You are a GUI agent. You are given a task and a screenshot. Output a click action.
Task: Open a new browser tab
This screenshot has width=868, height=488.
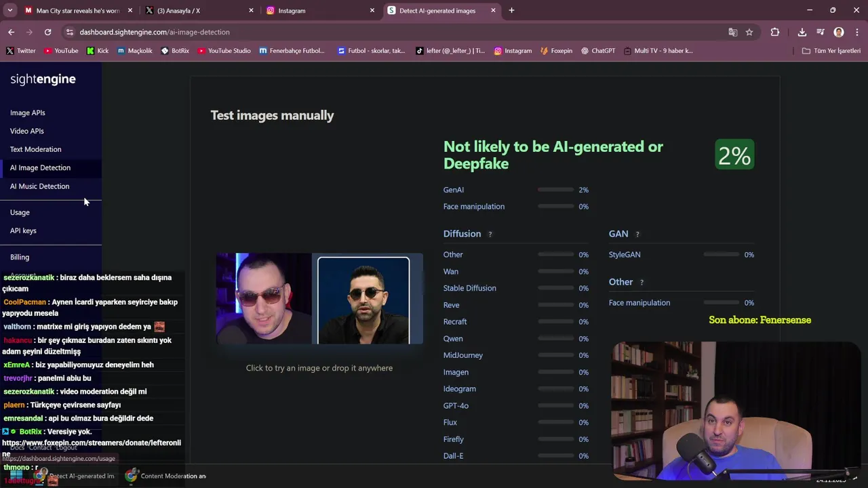coord(511,10)
